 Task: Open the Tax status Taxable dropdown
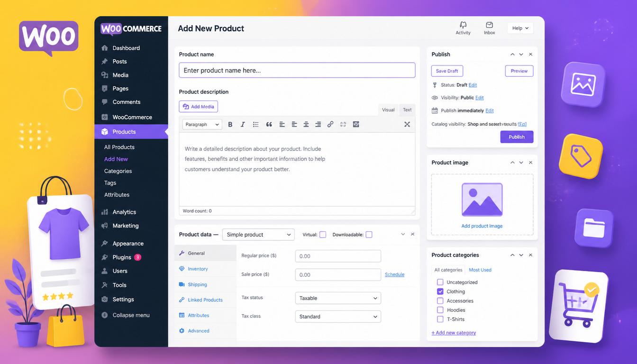click(338, 298)
